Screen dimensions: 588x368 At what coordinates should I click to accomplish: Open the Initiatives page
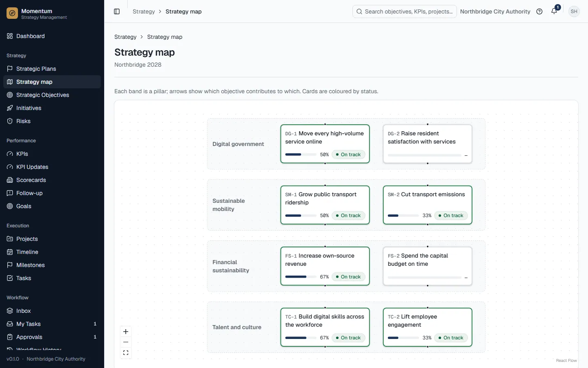(x=52, y=108)
